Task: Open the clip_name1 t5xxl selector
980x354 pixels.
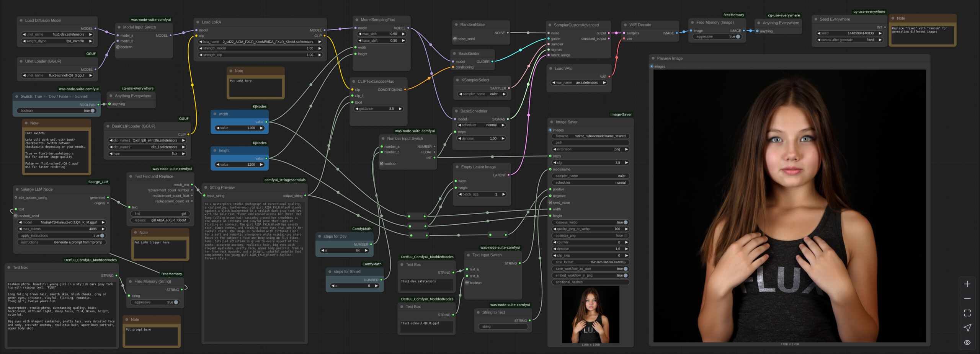Action: point(147,140)
